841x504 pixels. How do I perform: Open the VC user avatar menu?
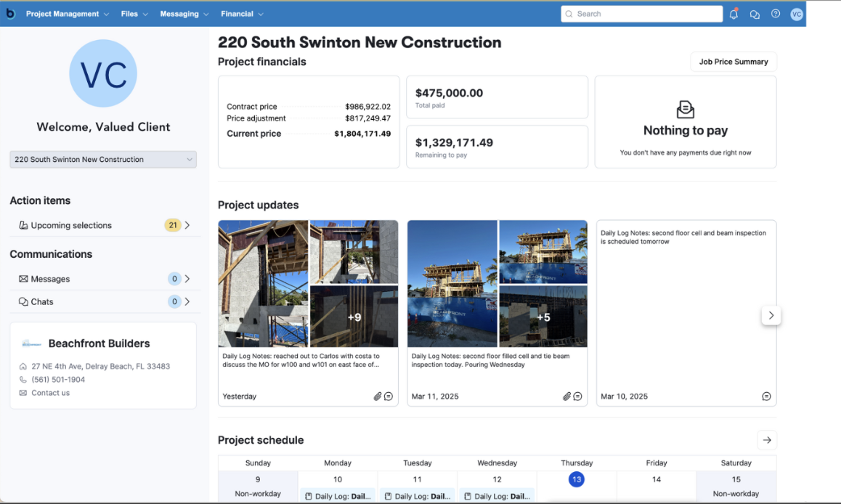point(797,15)
